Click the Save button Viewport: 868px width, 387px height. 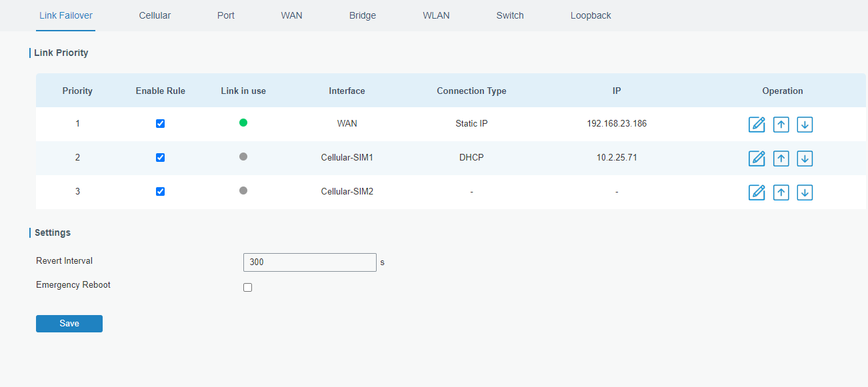pos(69,324)
